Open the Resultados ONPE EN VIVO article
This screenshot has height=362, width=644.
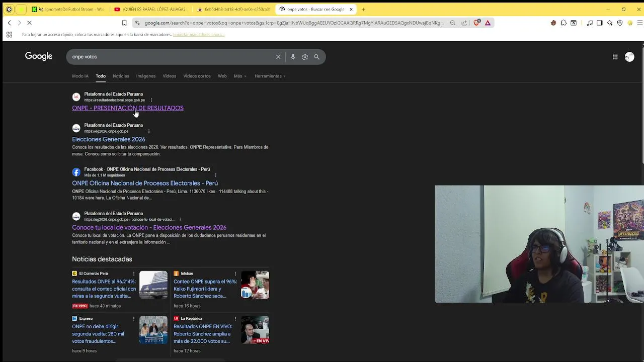202,334
